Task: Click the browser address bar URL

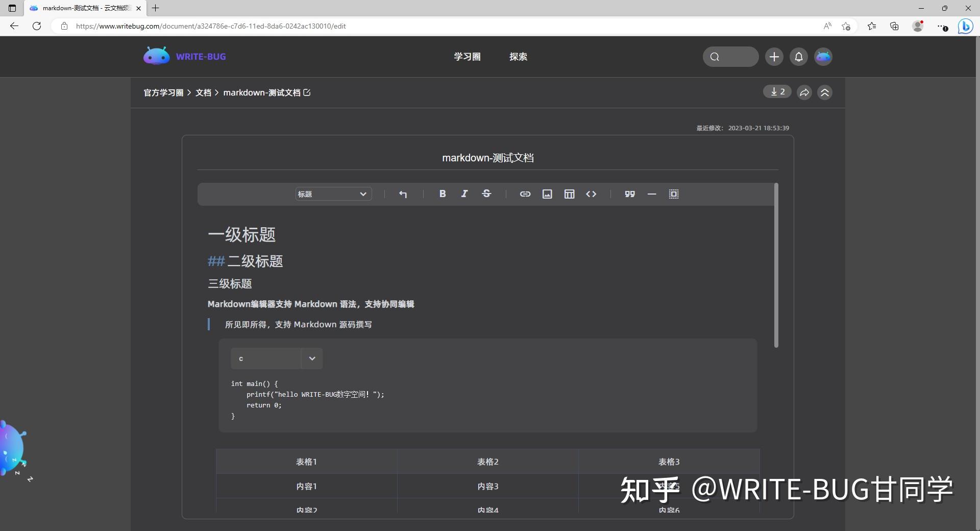Action: click(x=211, y=26)
